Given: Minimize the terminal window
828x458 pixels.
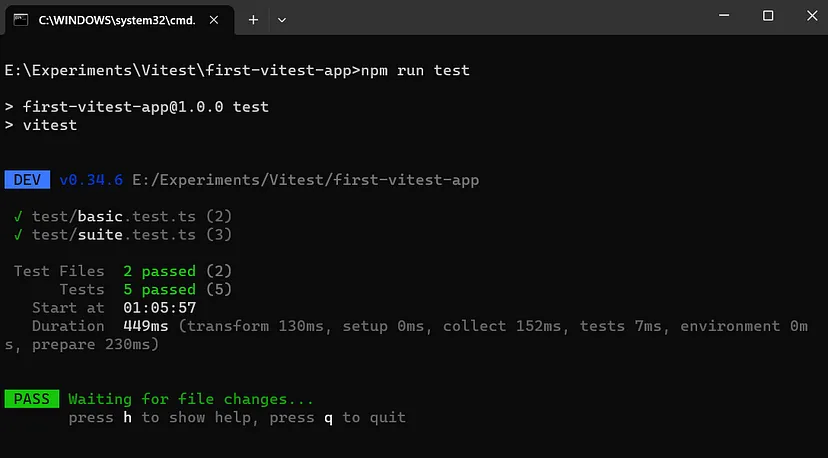Looking at the screenshot, I should tap(724, 16).
